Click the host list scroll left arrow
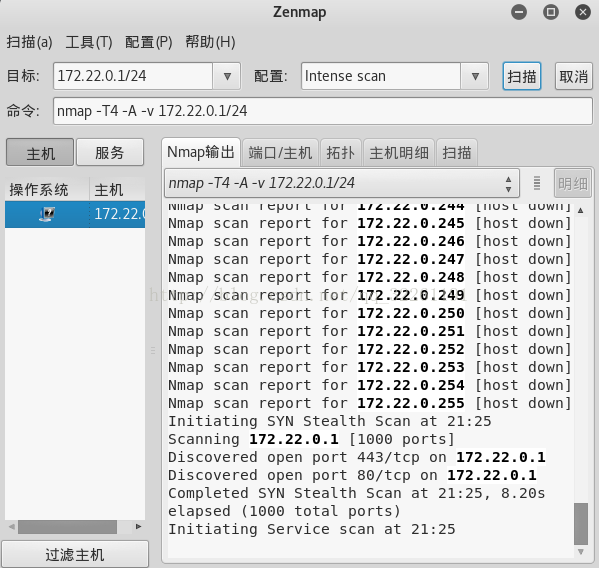This screenshot has height=568, width=599. coord(11,527)
